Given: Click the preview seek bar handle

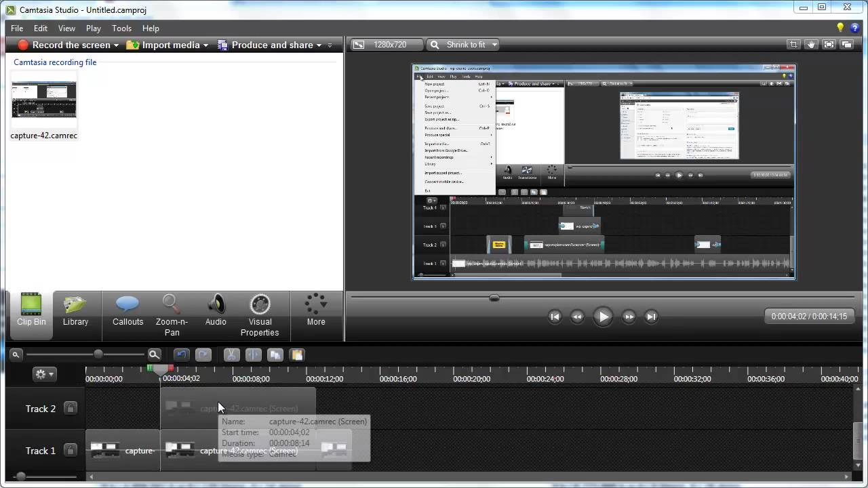Looking at the screenshot, I should tap(494, 298).
